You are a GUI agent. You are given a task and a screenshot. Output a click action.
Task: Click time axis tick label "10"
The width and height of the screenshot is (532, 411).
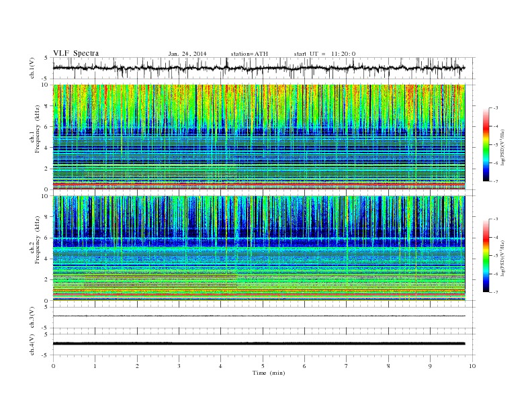[472, 366]
